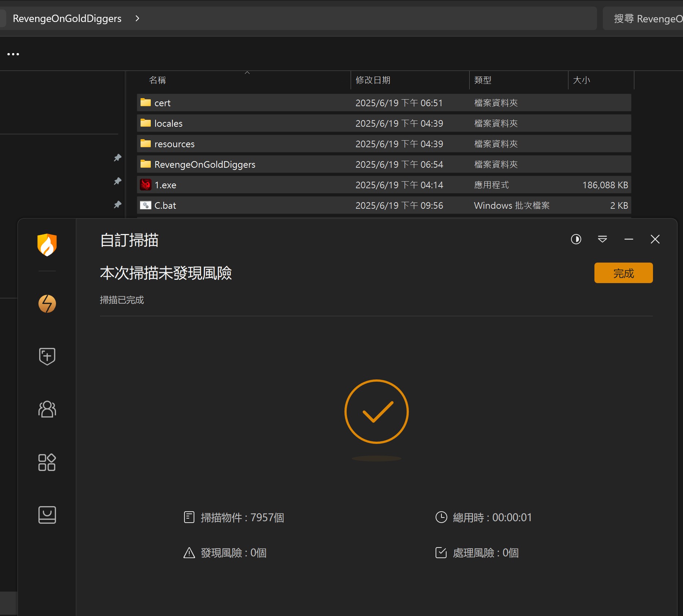Toggle dark theme half-circle icon
This screenshot has height=616, width=683.
[x=576, y=239]
